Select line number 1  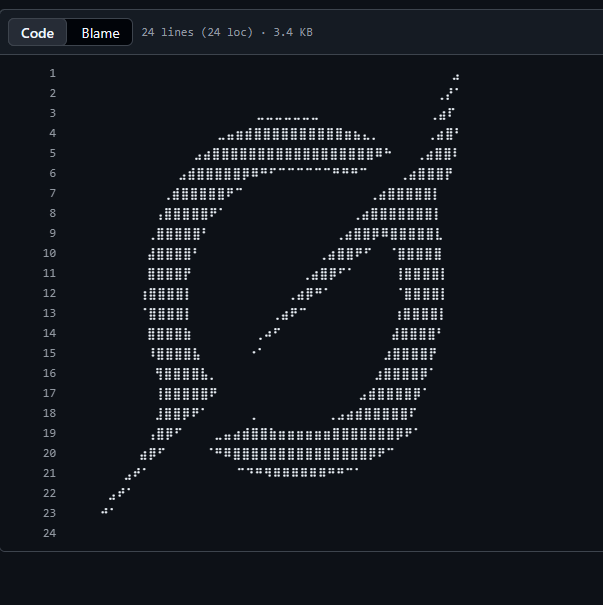(53, 73)
